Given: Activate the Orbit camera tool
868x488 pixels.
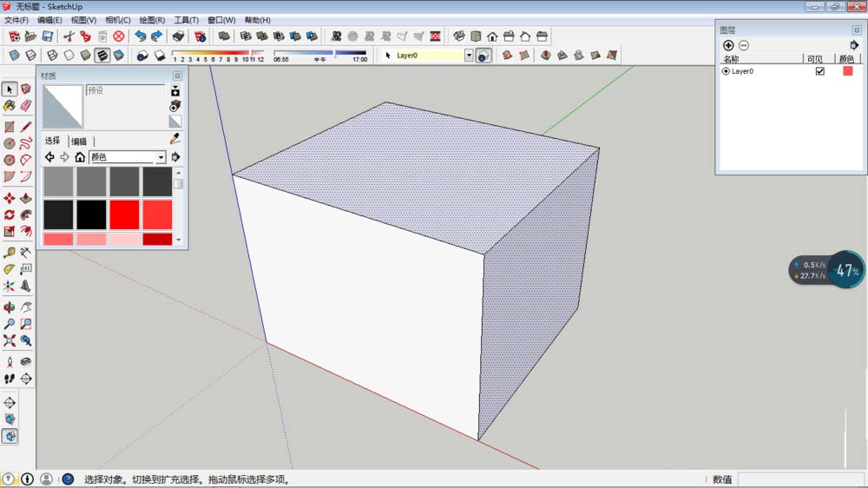Looking at the screenshot, I should (10, 307).
